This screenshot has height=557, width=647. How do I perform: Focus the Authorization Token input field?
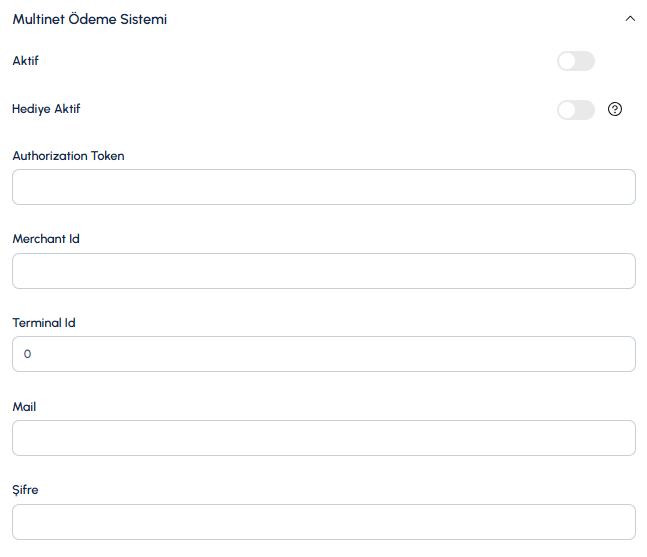[x=324, y=187]
